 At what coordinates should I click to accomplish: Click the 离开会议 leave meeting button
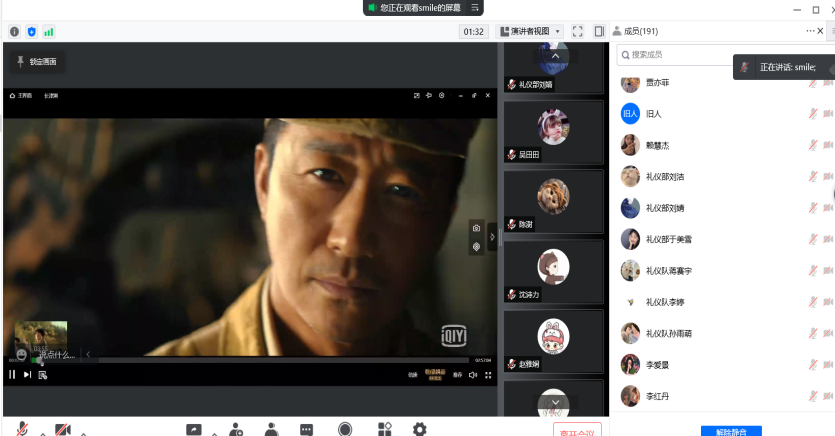[x=577, y=431]
